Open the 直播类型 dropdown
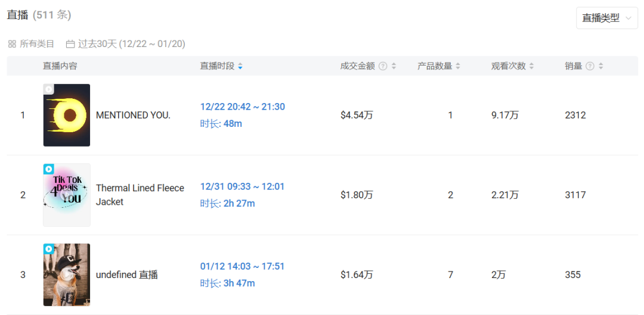The height and width of the screenshot is (315, 644). (x=606, y=18)
